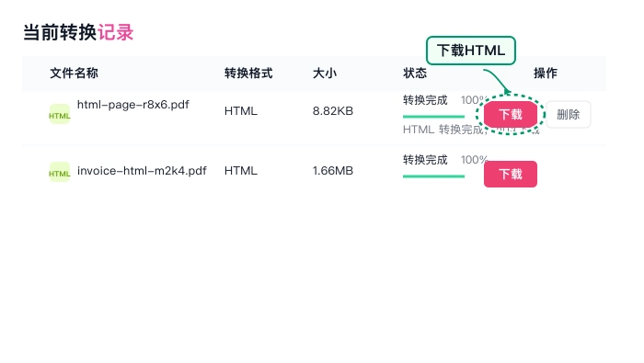Screen dimensions: 644x363
Task: Click the 状态 column header
Action: pyautogui.click(x=415, y=74)
